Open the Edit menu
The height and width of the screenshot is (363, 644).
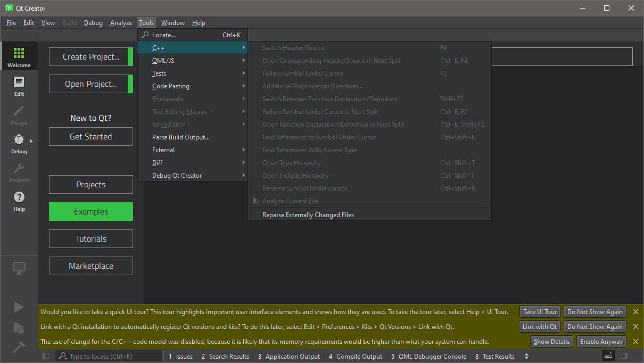tap(29, 23)
